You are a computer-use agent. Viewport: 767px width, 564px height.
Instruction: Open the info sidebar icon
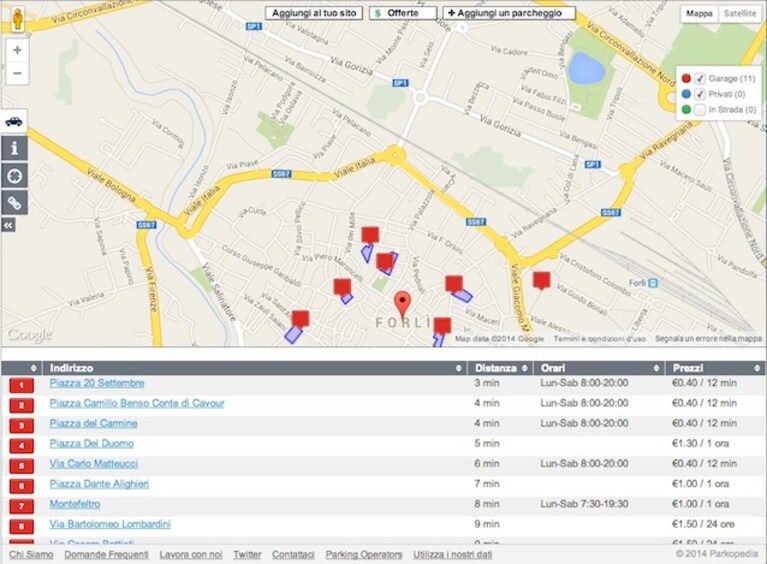point(14,148)
